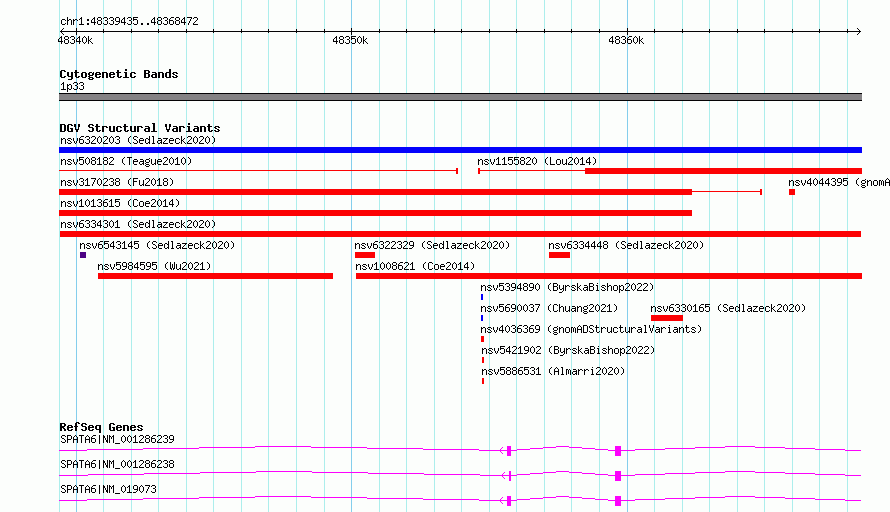
Task: Click the short red nsv6334448 bar
Action: click(559, 255)
